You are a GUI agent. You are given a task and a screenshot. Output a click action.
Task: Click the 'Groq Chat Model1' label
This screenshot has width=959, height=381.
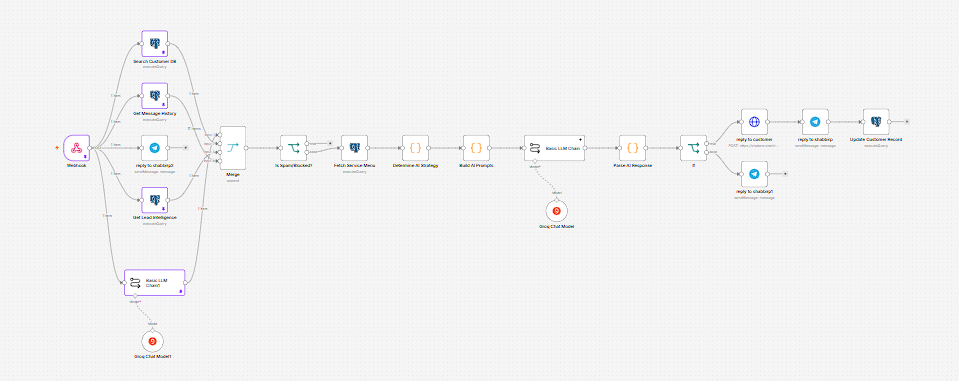(x=152, y=357)
